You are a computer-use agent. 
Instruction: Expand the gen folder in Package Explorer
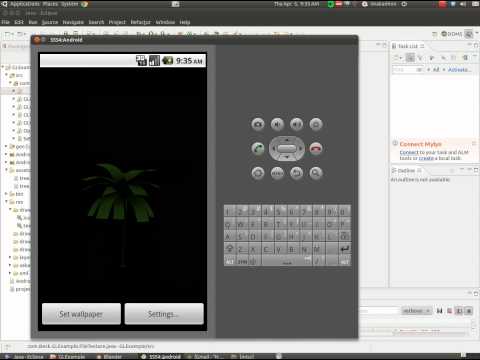[x=6, y=146]
